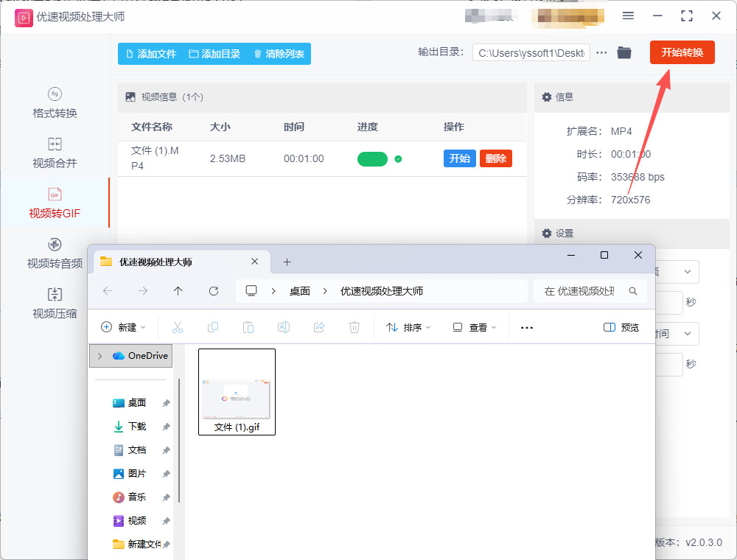737x560 pixels.
Task: Toggle the 预览 preview pane
Action: [x=621, y=327]
